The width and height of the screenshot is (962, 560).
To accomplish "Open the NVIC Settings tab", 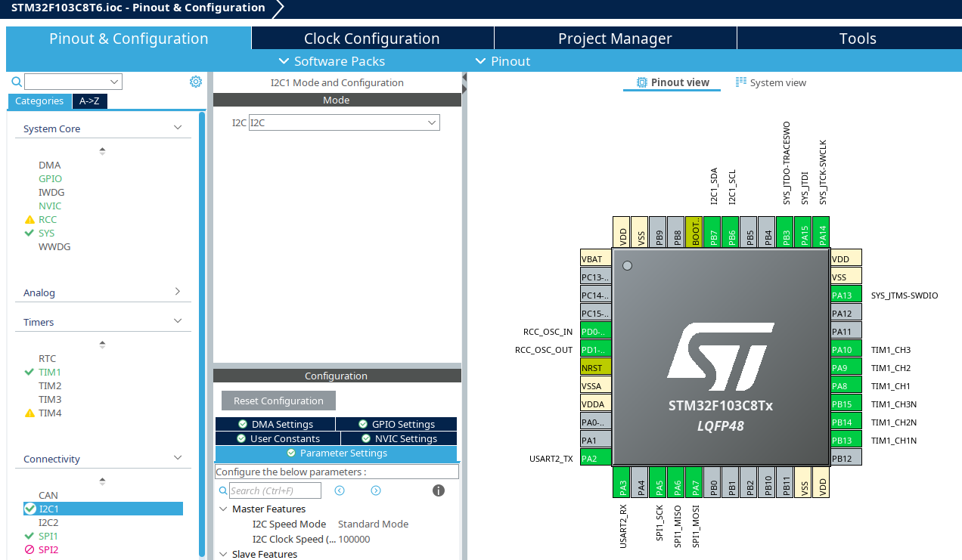I will pos(399,438).
